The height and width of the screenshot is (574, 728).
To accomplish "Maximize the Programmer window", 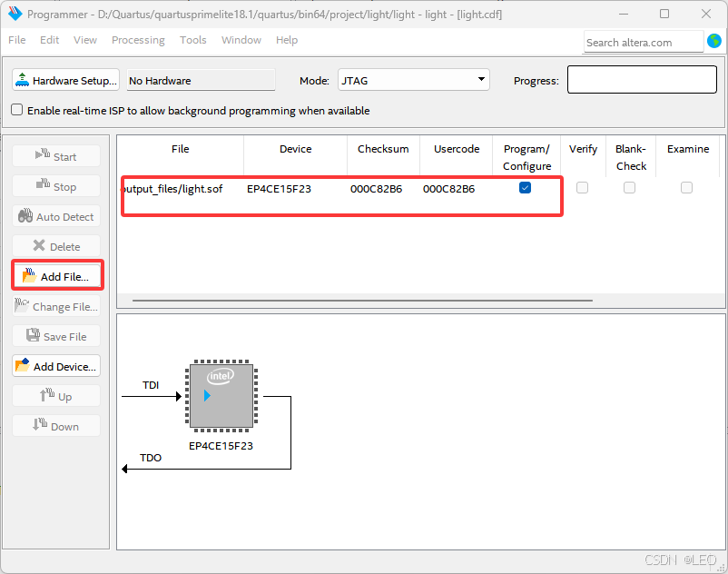I will [664, 14].
